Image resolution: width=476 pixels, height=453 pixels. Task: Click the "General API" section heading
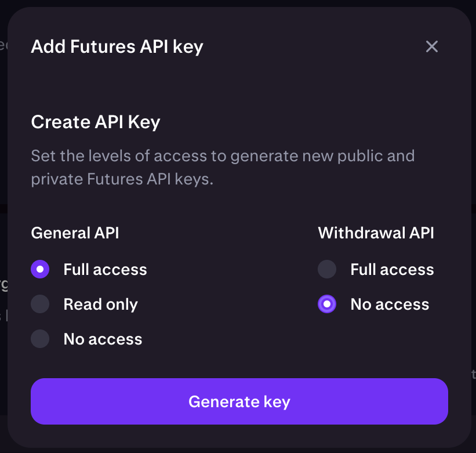(x=75, y=233)
